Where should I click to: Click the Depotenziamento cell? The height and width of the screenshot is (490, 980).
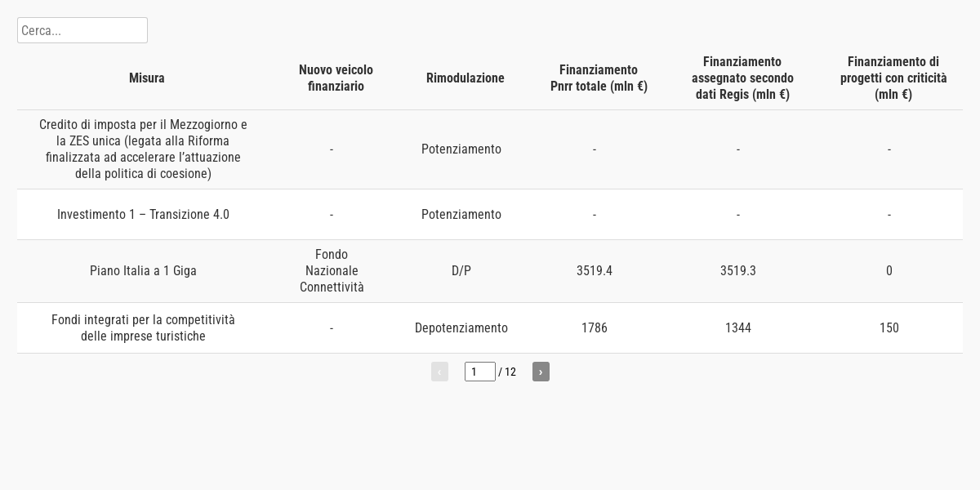tap(461, 328)
